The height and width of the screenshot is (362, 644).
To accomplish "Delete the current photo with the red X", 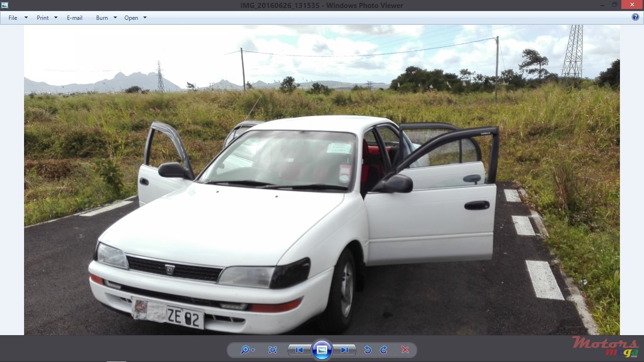I will pyautogui.click(x=405, y=350).
